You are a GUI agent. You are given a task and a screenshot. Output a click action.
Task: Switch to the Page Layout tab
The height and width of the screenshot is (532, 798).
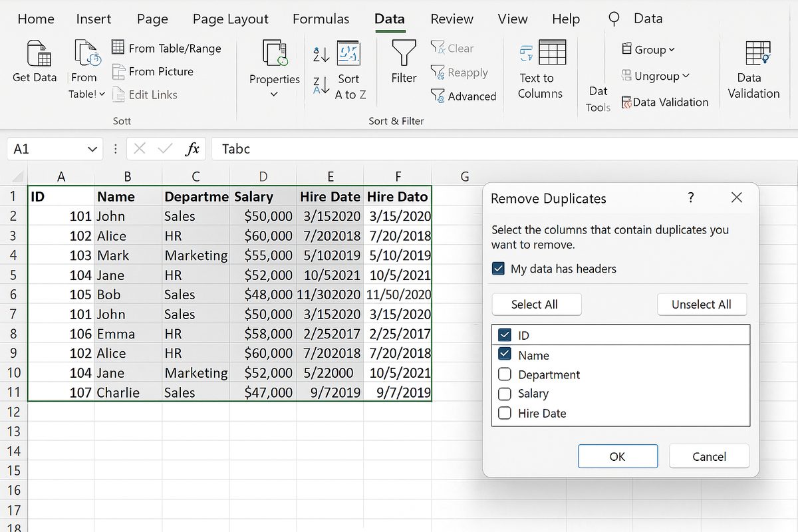(x=231, y=19)
